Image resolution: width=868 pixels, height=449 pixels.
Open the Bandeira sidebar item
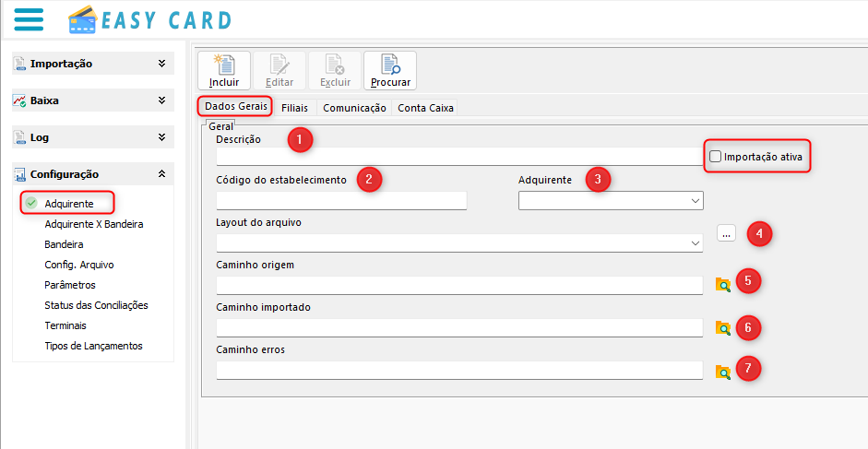tap(64, 244)
